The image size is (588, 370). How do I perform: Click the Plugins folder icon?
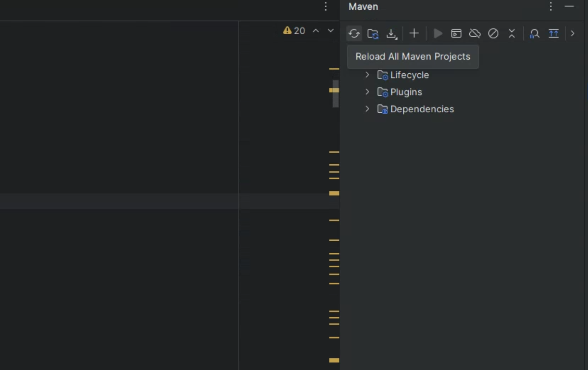coord(382,92)
